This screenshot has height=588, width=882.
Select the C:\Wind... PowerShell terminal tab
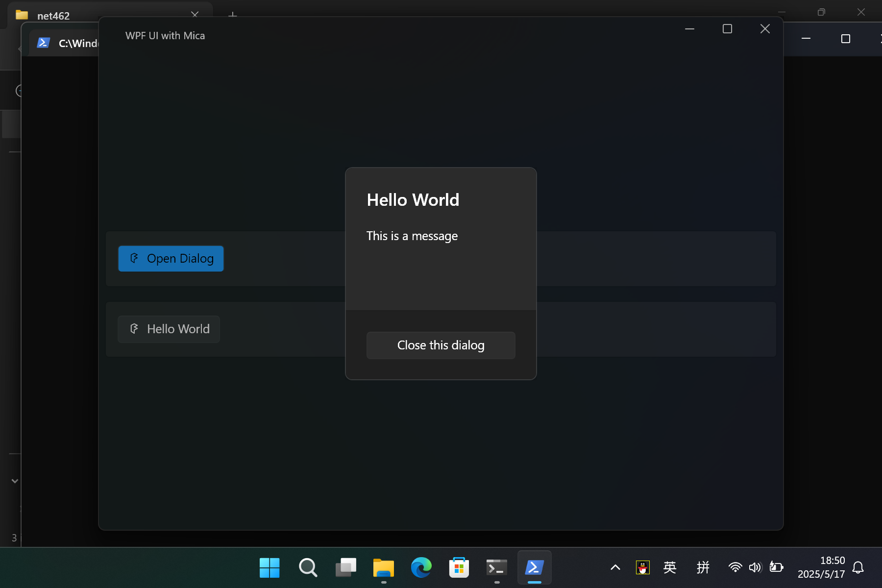point(64,43)
